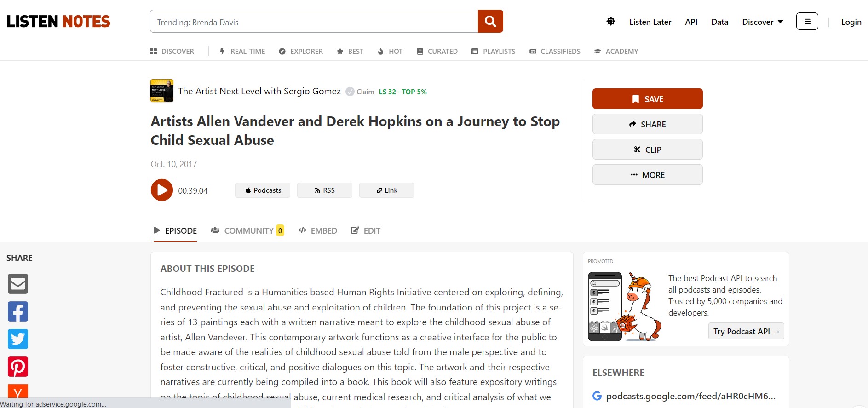The image size is (868, 408).
Task: Share episode on Twitter
Action: click(x=18, y=339)
